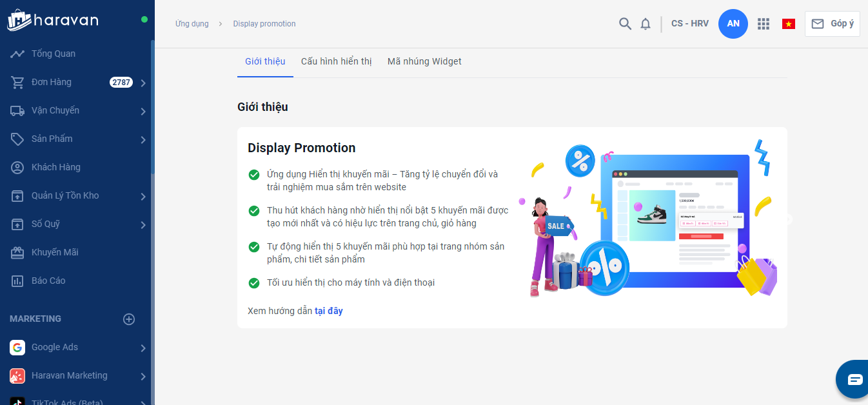Go to Ứng dụng breadcrumb
The width and height of the screenshot is (868, 405).
(x=192, y=24)
